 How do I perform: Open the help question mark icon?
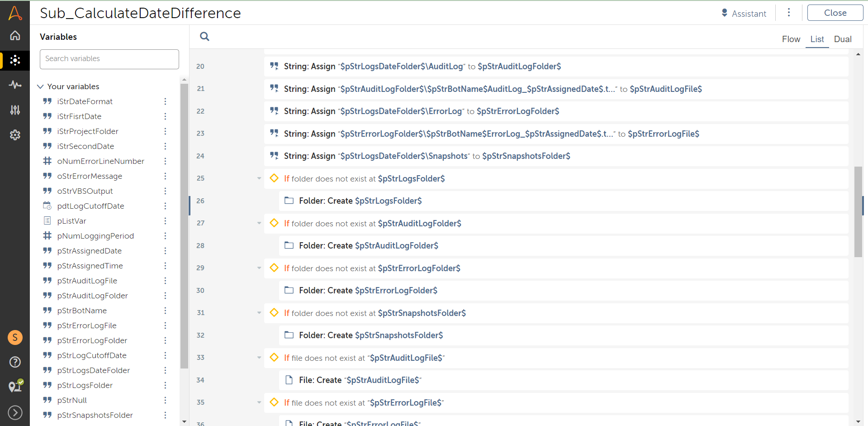(x=15, y=362)
